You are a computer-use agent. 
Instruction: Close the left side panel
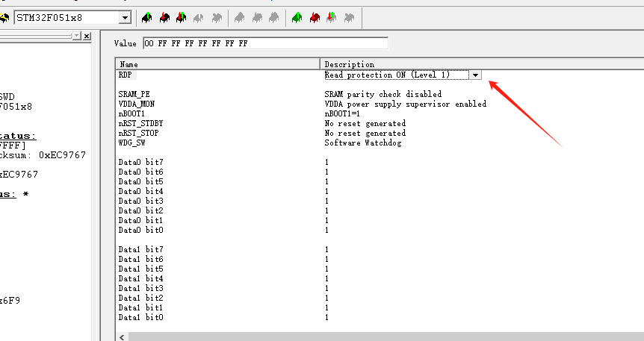coord(87,36)
